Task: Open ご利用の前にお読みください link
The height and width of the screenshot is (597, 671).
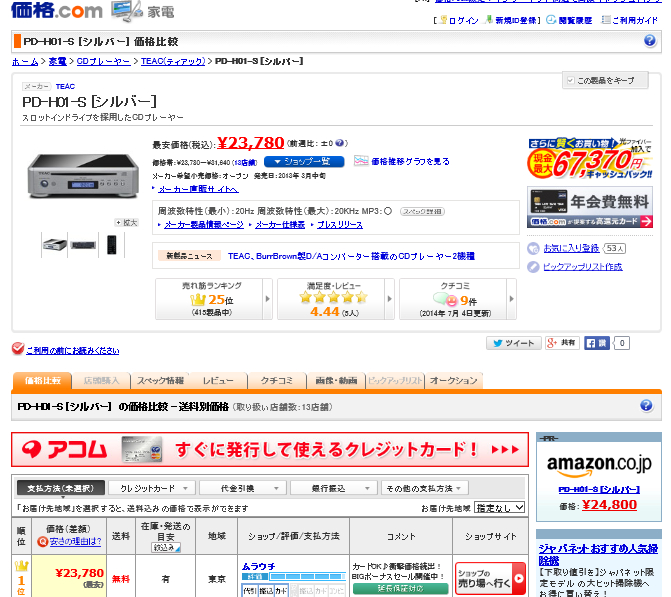Action: pyautogui.click(x=72, y=350)
